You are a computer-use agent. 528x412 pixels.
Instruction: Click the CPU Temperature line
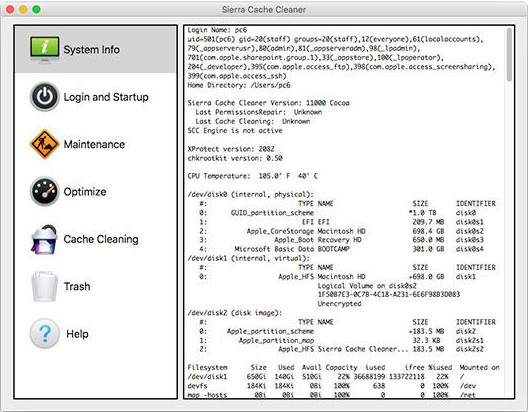pos(253,176)
